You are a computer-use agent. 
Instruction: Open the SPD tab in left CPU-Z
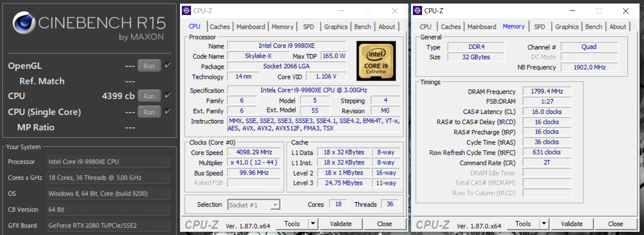coord(309,27)
